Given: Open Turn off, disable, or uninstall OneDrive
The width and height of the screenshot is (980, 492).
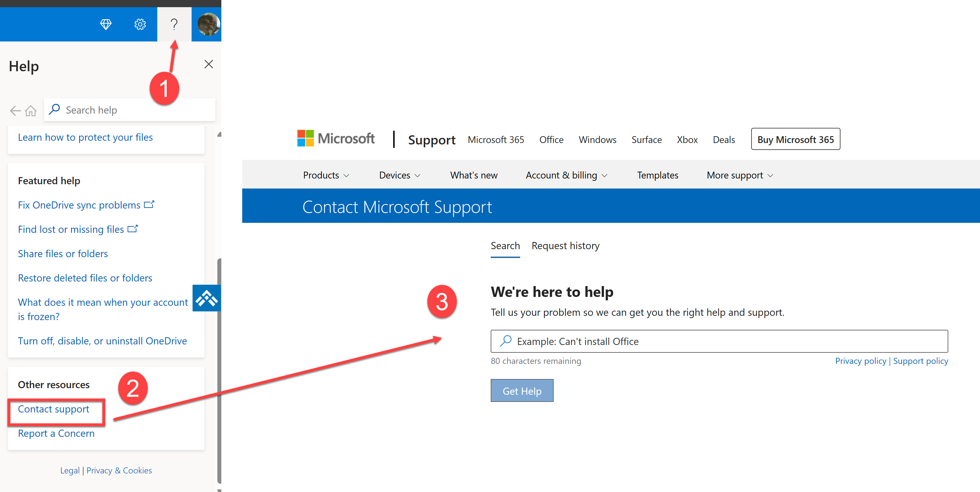Looking at the screenshot, I should (x=102, y=341).
